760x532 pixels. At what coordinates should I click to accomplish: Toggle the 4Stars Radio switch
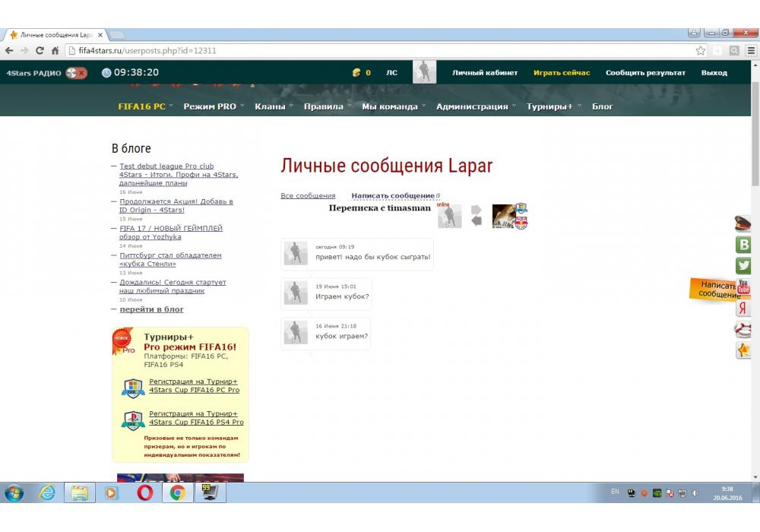click(76, 73)
